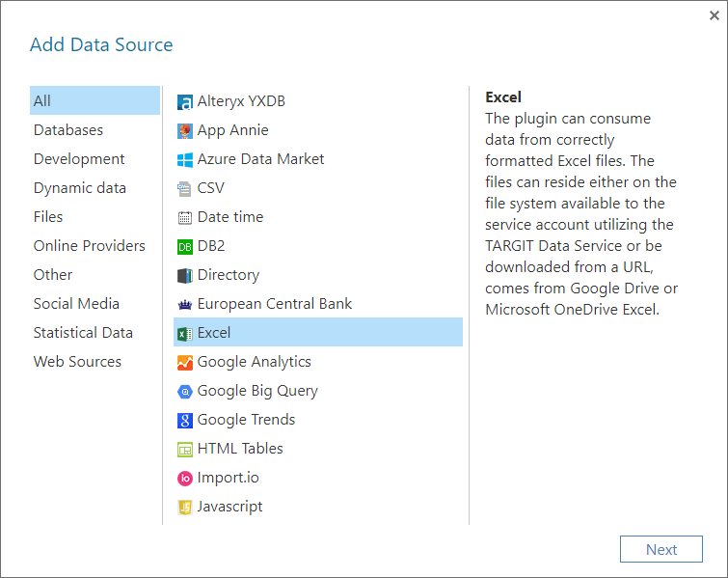Image resolution: width=728 pixels, height=578 pixels.
Task: Select 'HTML Tables' label
Action: [x=240, y=448]
